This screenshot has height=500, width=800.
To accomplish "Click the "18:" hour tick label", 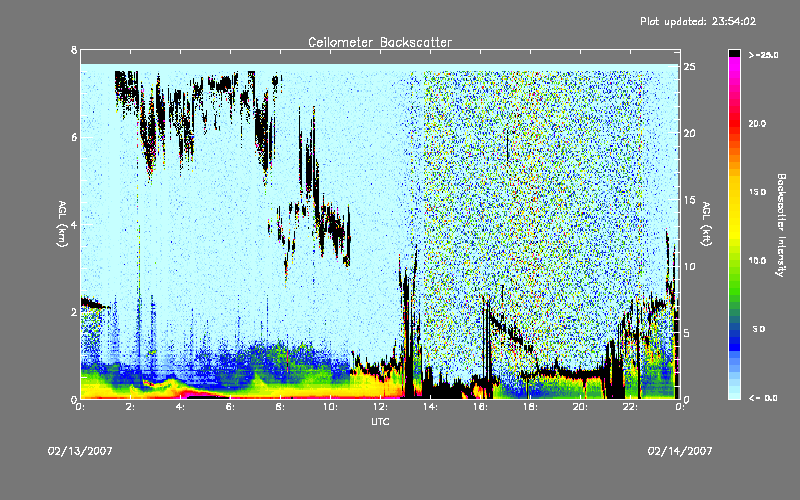I will point(530,407).
